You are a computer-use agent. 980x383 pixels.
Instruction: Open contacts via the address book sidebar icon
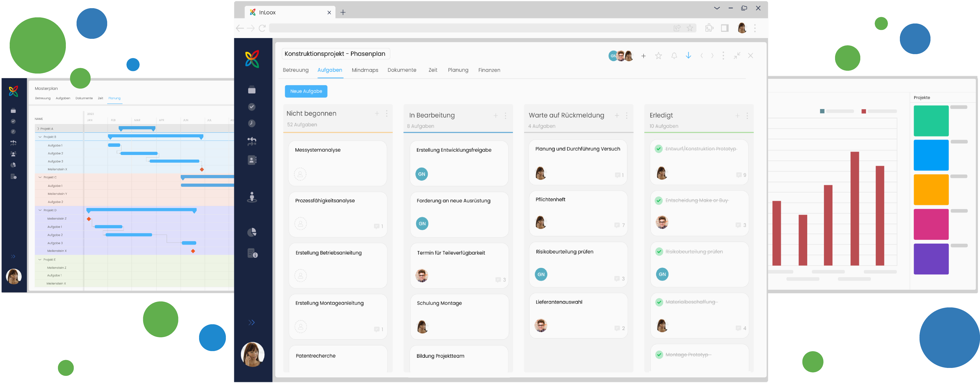point(252,160)
